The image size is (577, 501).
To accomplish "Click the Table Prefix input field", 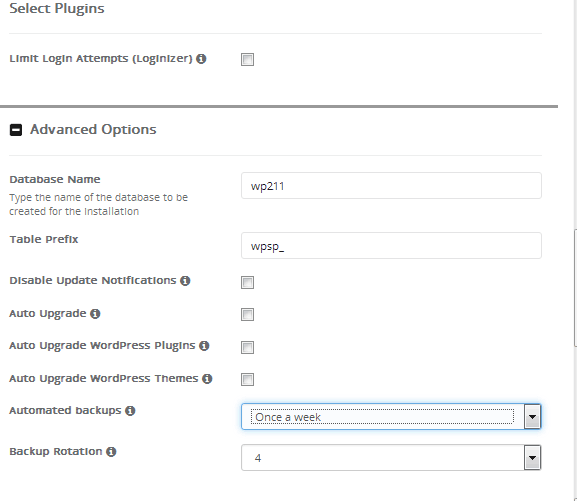I will 391,246.
